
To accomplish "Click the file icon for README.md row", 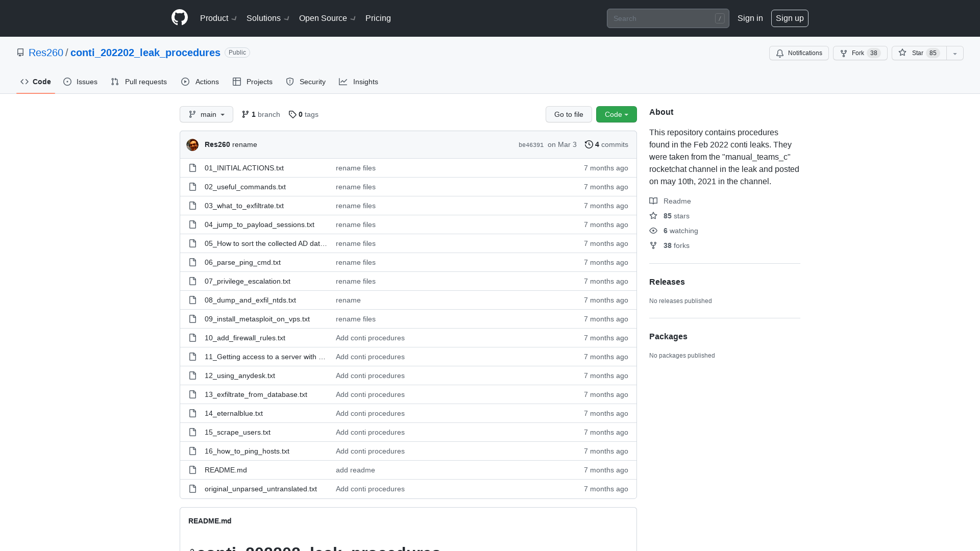I will coord(192,470).
